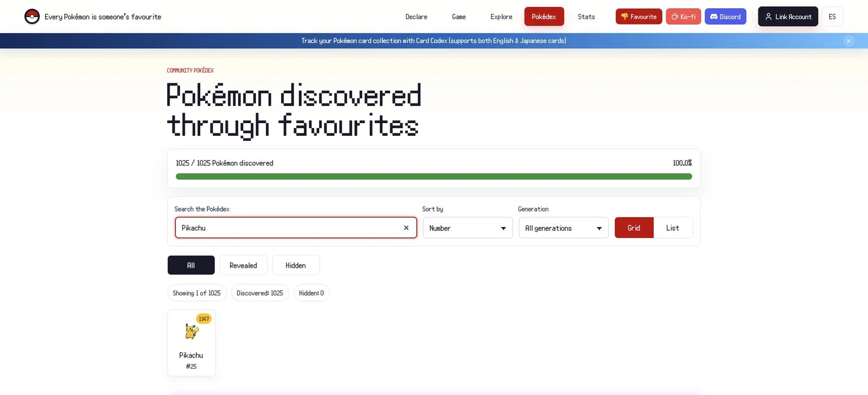Click the 'Discovered: 1025' chip
Screen dimensions: 868x395
click(x=260, y=293)
